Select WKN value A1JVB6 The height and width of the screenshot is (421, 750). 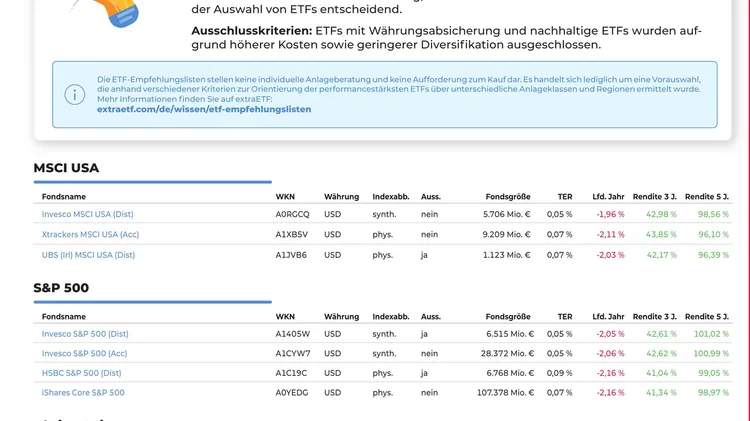click(291, 255)
